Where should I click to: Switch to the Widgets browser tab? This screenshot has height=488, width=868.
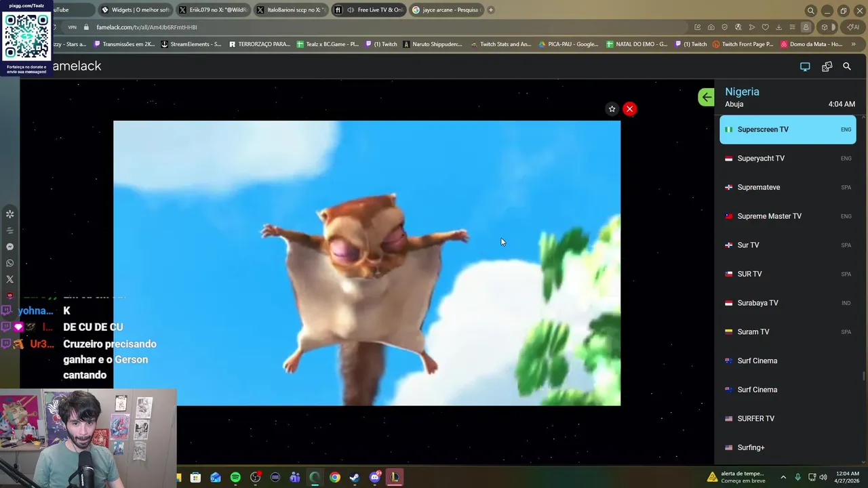point(136,10)
